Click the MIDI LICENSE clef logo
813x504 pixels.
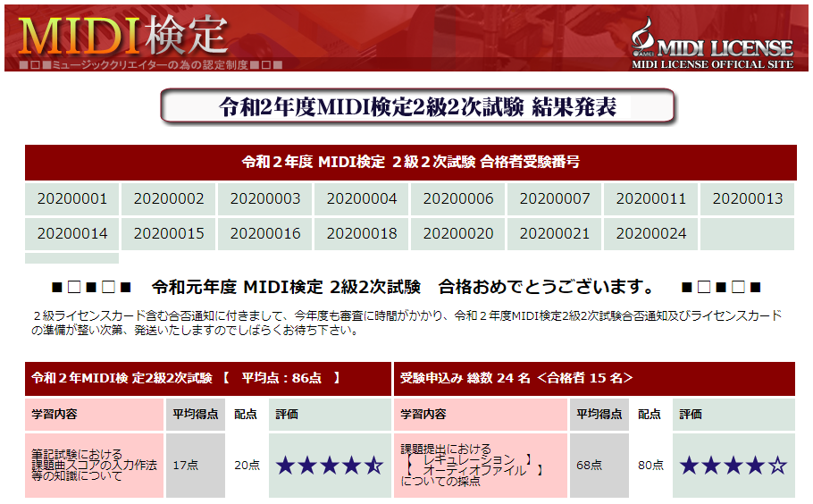click(x=643, y=37)
